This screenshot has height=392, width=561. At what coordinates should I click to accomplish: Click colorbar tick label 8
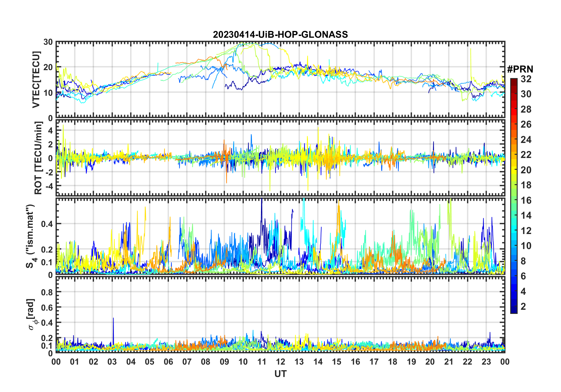pos(523,261)
